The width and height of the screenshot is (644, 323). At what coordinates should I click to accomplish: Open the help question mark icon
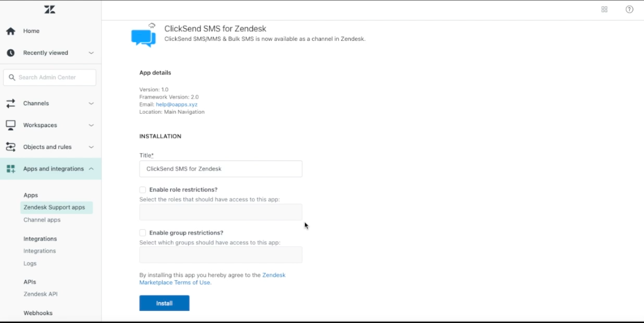[x=629, y=9]
